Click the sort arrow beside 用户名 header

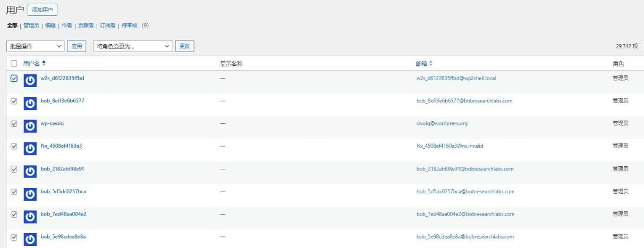pos(44,63)
